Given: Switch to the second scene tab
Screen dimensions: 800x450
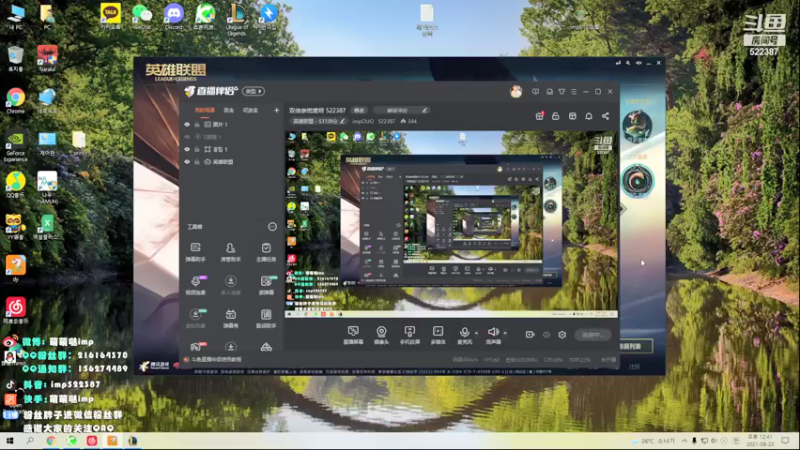Looking at the screenshot, I should click(x=229, y=110).
